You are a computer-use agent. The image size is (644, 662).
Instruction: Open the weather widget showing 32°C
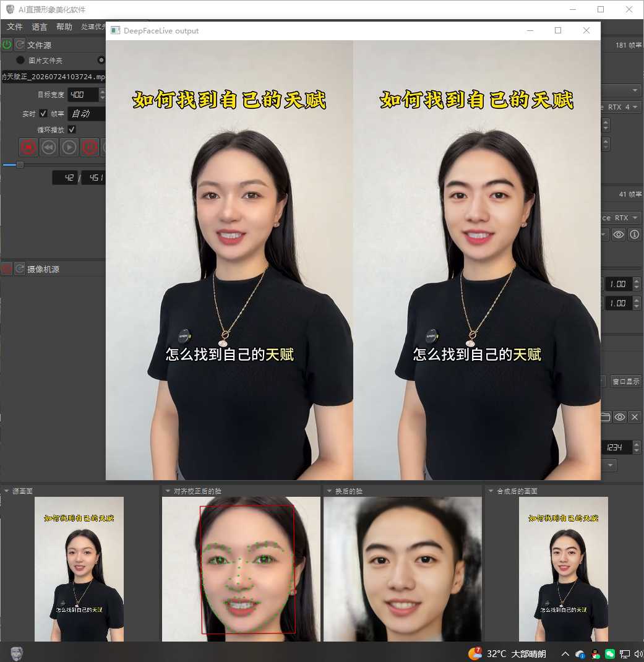click(507, 653)
